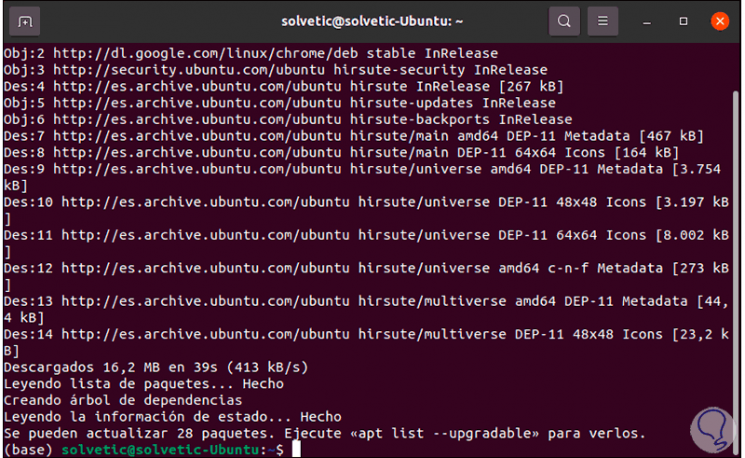Click the Des:7 hirsute/main amd64 Metadata line

(354, 136)
